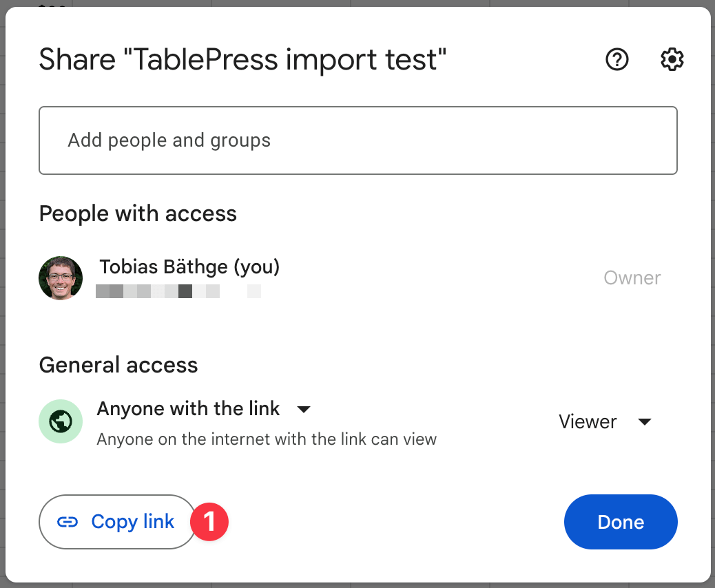This screenshot has height=588, width=715.
Task: Click the General access heading
Action: pyautogui.click(x=118, y=364)
